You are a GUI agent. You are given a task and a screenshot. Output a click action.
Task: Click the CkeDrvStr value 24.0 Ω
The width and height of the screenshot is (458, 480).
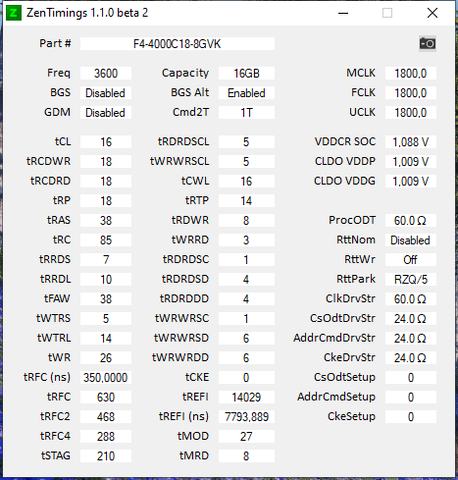[411, 358]
